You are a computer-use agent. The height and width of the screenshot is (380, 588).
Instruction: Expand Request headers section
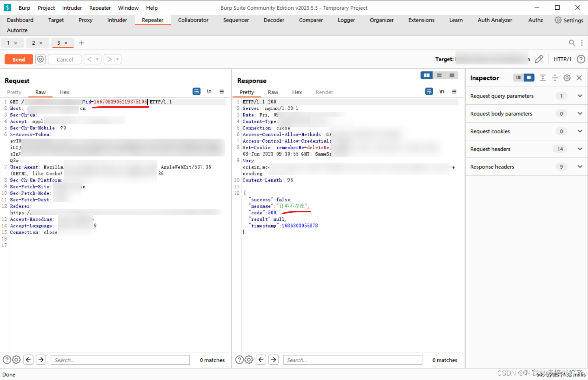click(x=526, y=149)
